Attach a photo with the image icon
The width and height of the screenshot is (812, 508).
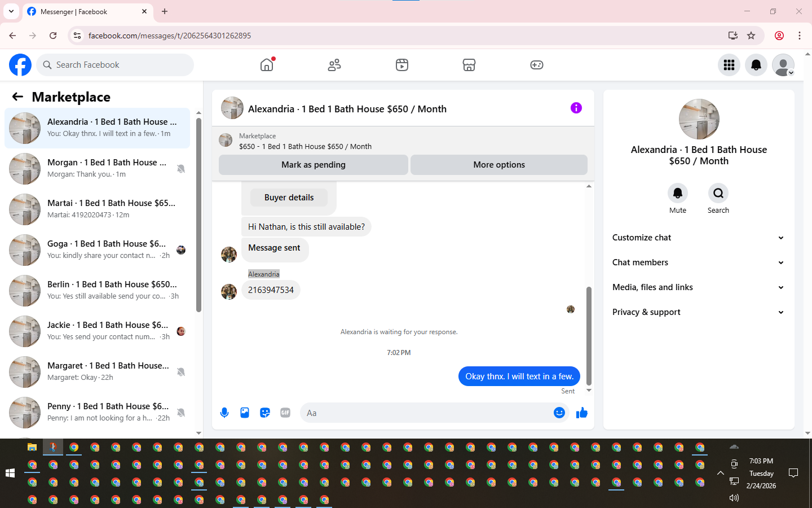(x=245, y=413)
